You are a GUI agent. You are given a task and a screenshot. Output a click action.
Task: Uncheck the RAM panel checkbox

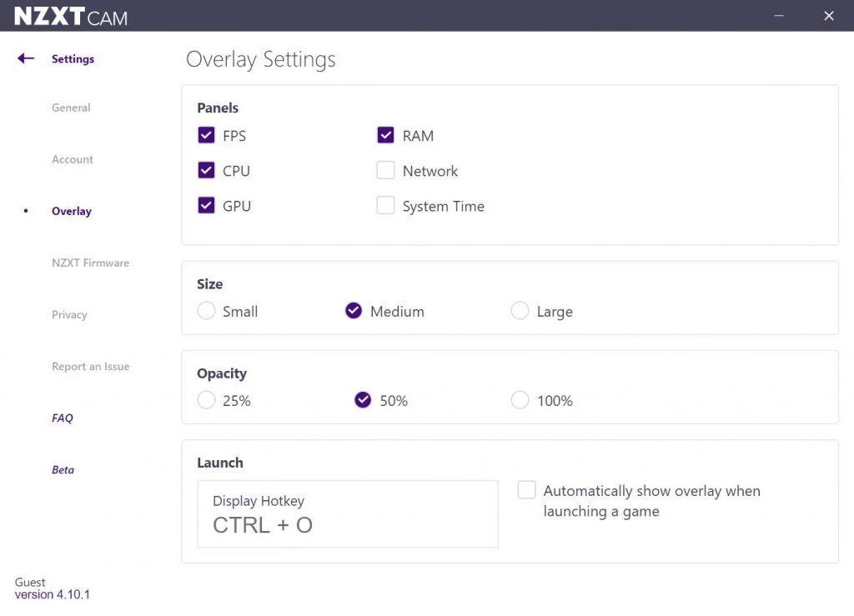tap(385, 135)
